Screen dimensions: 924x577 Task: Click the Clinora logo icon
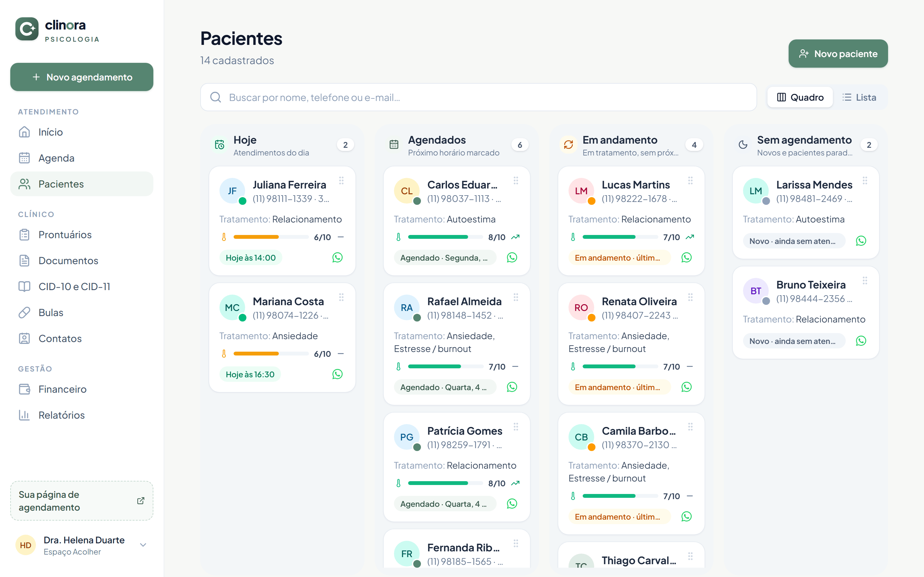[27, 29]
